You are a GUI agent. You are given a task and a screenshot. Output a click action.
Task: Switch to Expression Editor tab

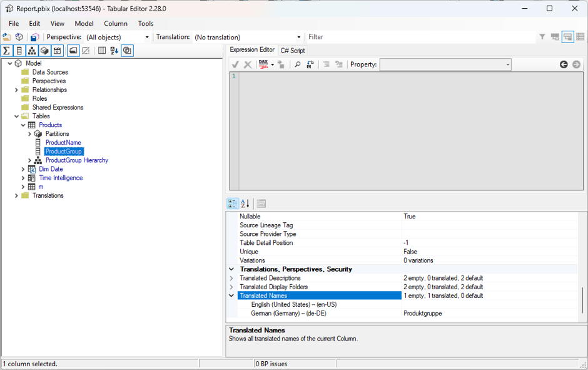[x=252, y=49]
